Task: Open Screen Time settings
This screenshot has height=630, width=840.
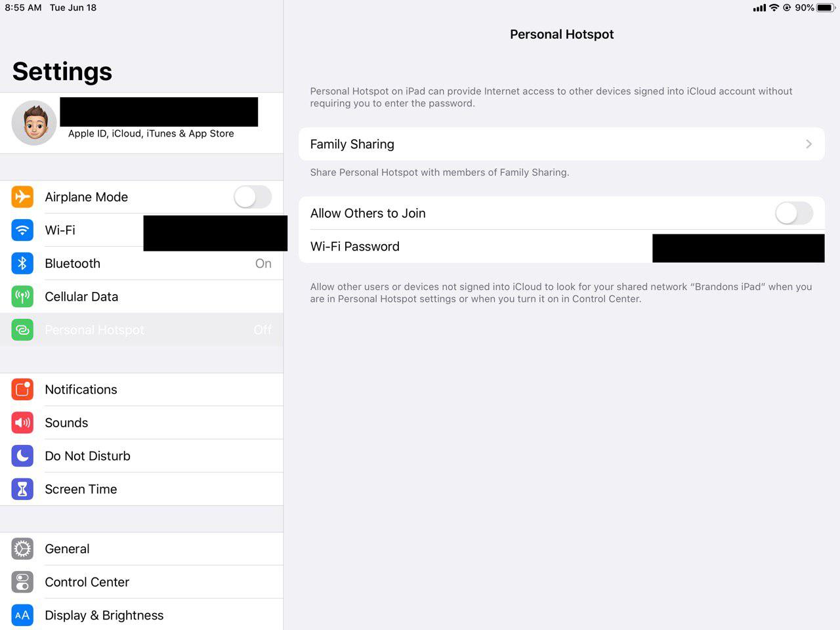Action: pos(142,489)
